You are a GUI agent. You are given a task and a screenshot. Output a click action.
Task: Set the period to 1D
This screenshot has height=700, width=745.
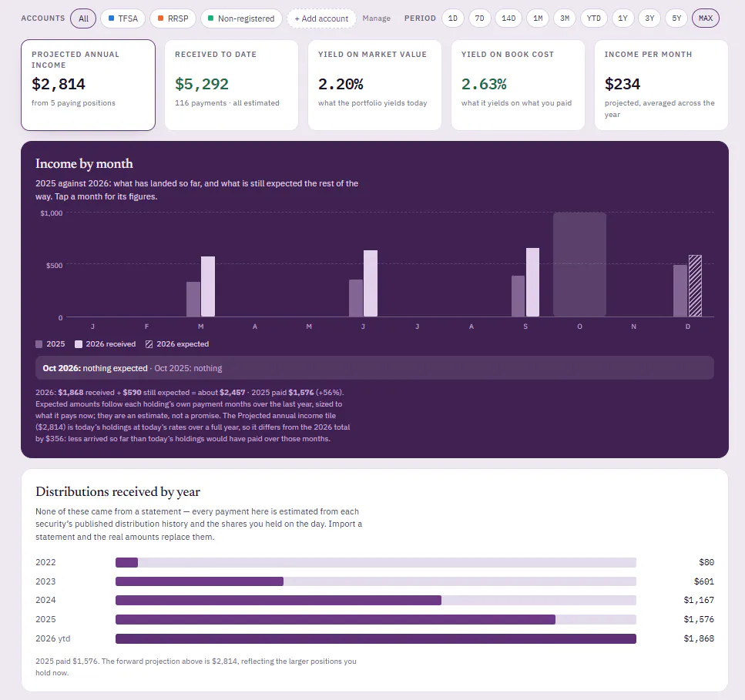(x=453, y=18)
